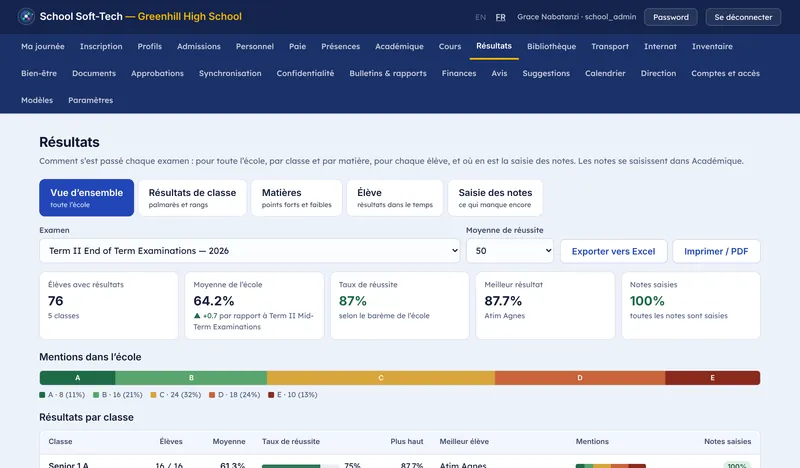Viewport: 800px width, 468px height.
Task: Click legend entry 'A · 8 (11%)'
Action: pos(62,395)
